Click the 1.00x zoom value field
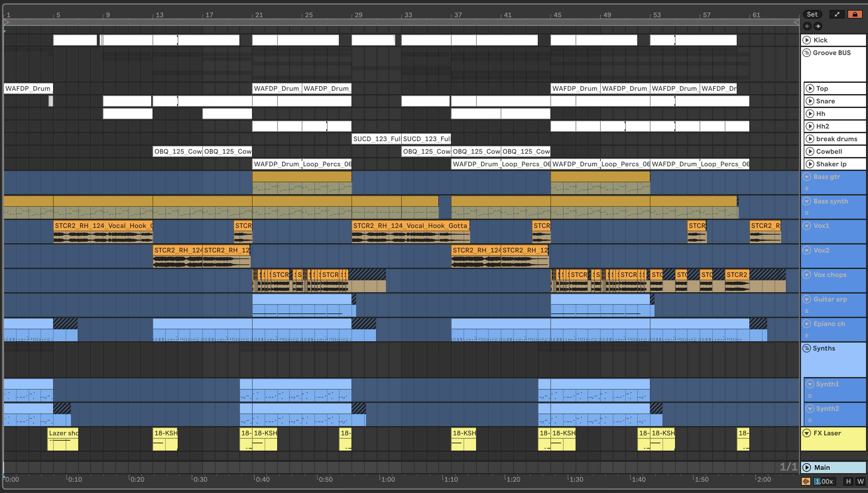The image size is (868, 493). coord(824,481)
